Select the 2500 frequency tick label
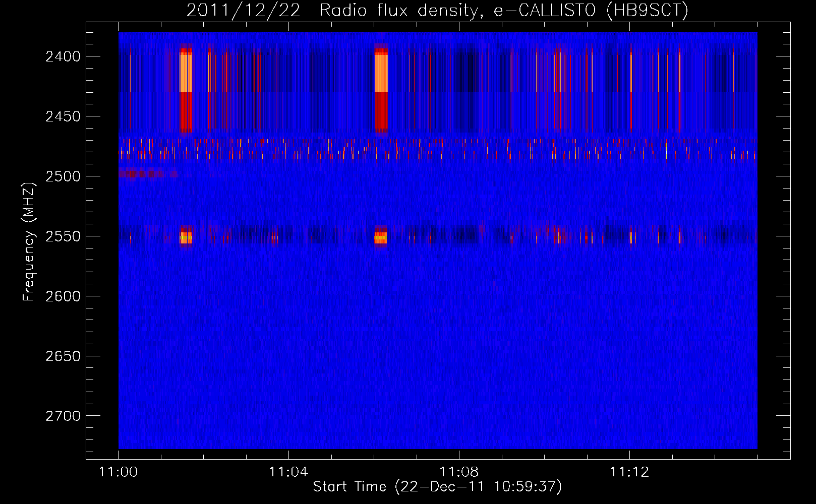This screenshot has width=816, height=504. [63, 176]
